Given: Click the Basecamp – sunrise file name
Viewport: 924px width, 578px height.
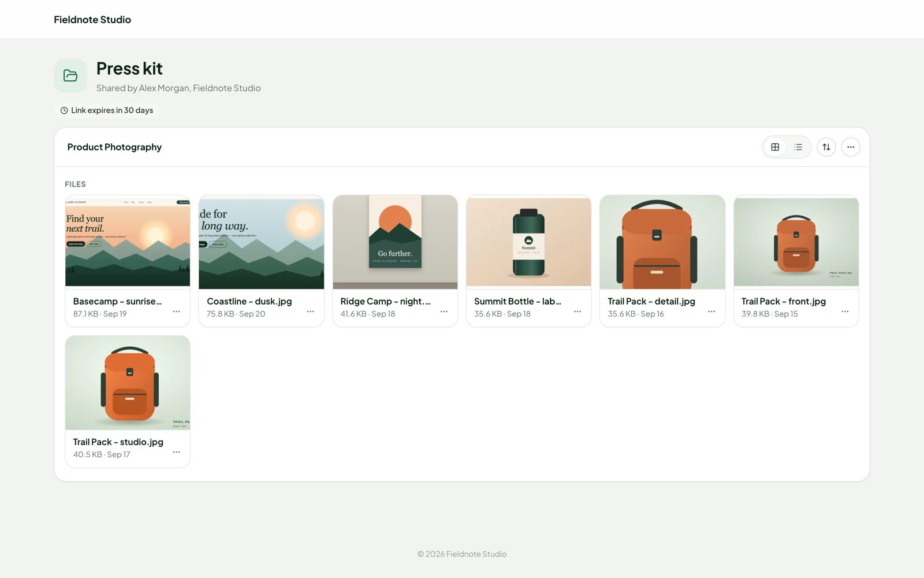Looking at the screenshot, I should (117, 301).
